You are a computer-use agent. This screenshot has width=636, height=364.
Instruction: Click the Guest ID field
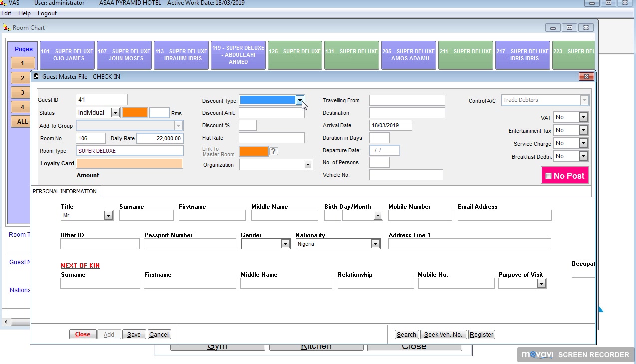click(102, 100)
